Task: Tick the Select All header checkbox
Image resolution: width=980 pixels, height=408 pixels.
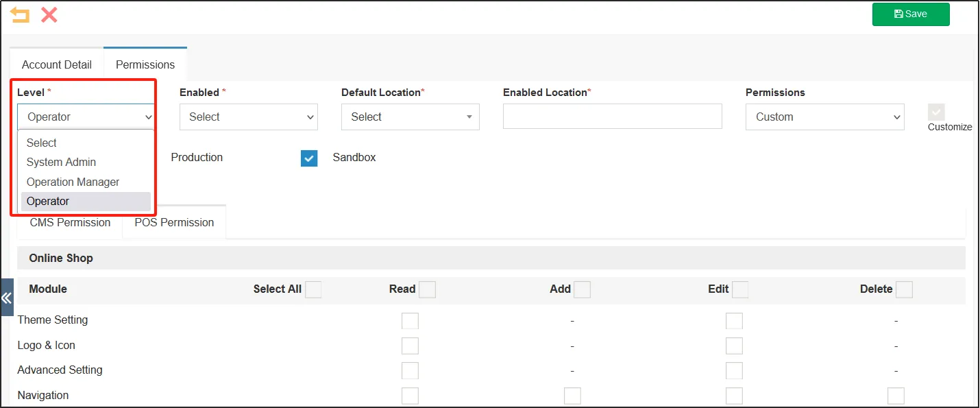Action: (313, 289)
